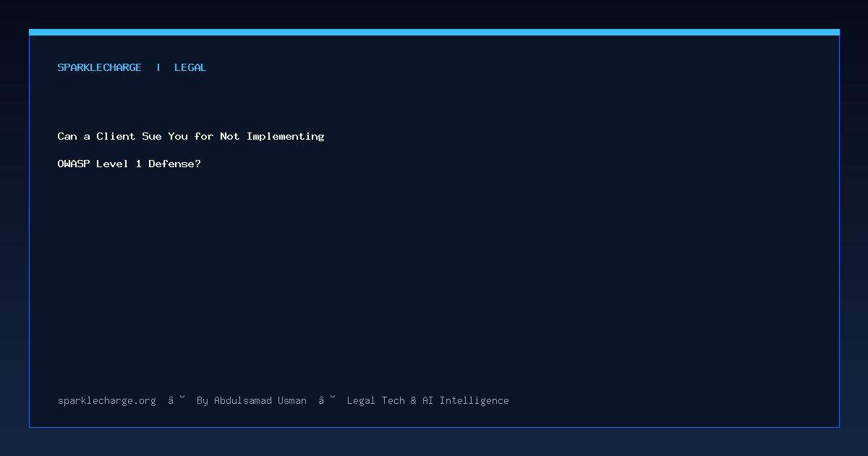Select 'Legal Tech & AI Intelligence' tagline
Image resolution: width=868 pixels, height=456 pixels.
[x=428, y=400]
